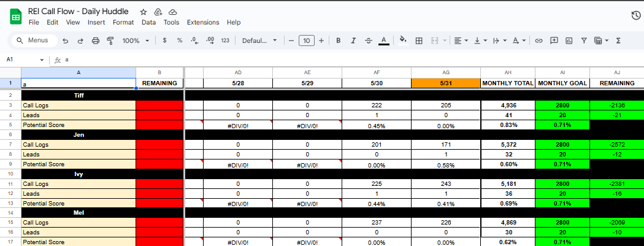
Task: Open more number formats 123
Action: 225,40
